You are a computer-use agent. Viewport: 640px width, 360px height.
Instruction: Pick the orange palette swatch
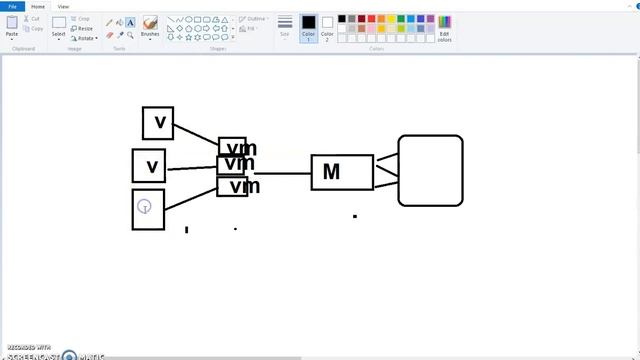point(381,19)
